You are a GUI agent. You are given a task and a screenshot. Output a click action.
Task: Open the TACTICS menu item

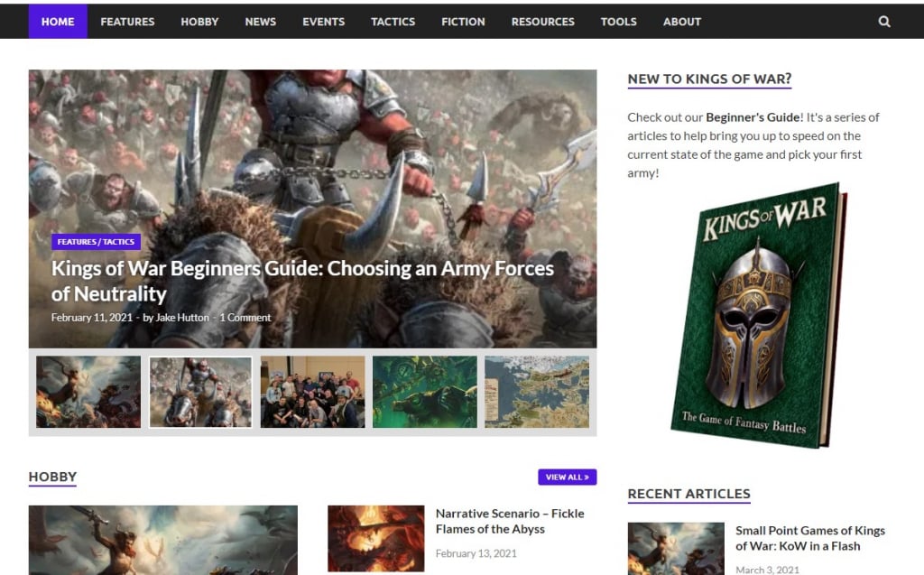[393, 22]
